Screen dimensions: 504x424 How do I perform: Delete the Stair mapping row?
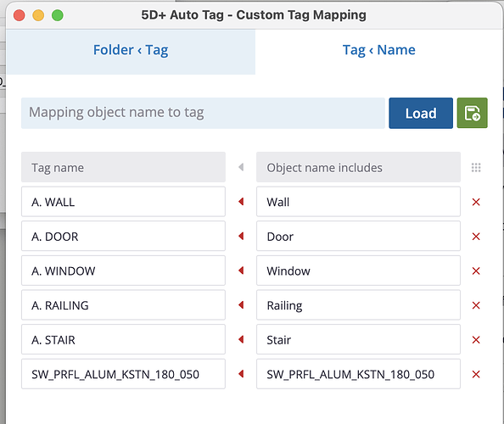[x=476, y=339]
